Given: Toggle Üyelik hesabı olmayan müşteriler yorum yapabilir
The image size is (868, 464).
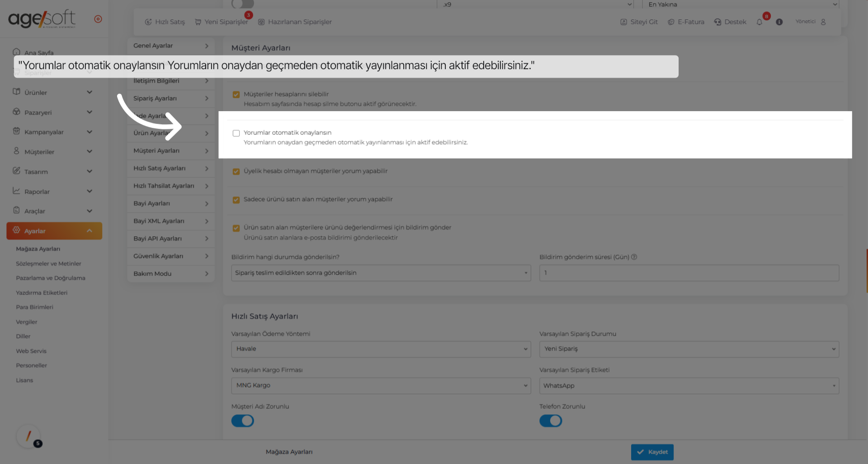Looking at the screenshot, I should pyautogui.click(x=236, y=171).
